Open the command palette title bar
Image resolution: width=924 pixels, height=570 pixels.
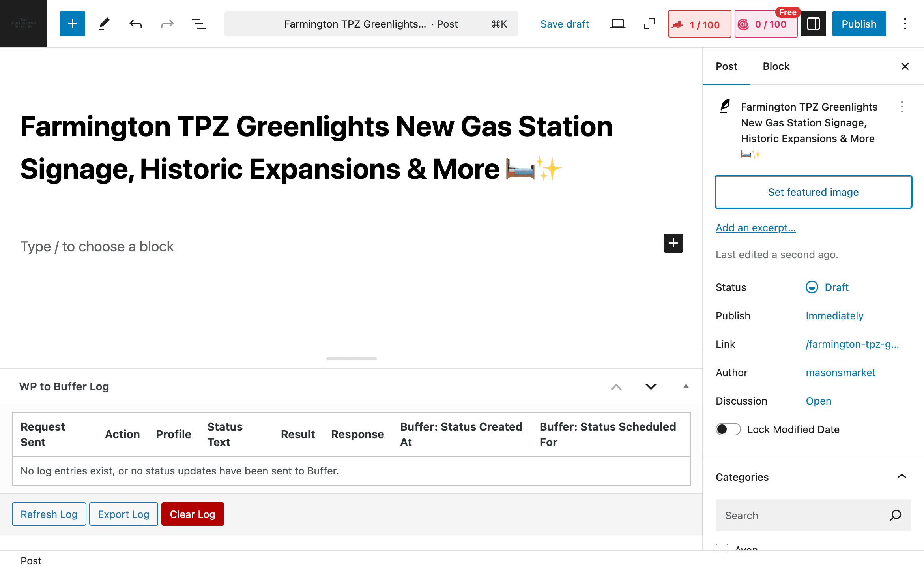click(371, 24)
